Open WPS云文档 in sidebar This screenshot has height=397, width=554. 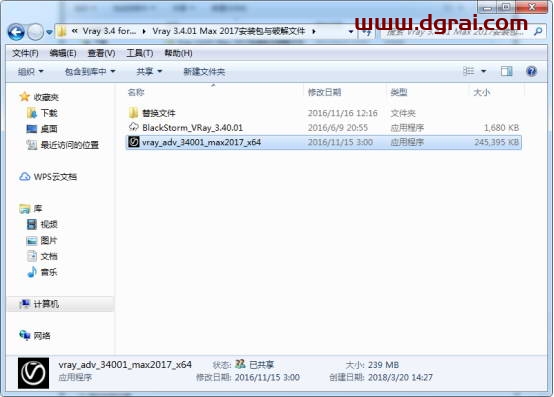(x=55, y=177)
